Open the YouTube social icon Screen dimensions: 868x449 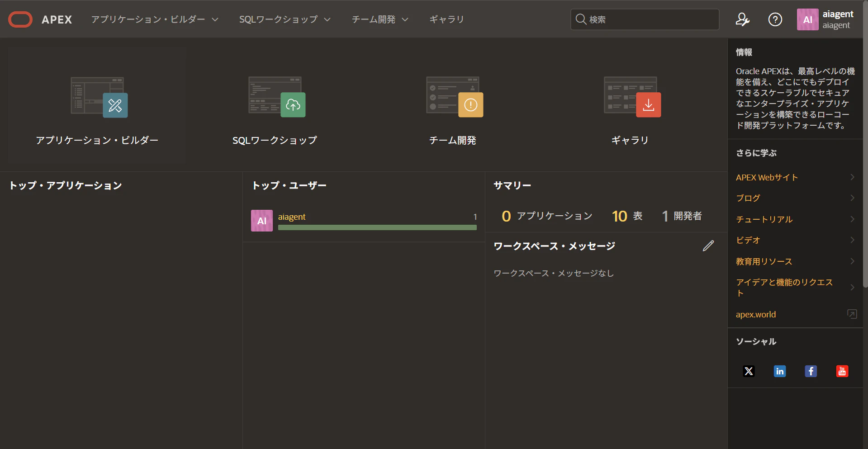coord(842,371)
